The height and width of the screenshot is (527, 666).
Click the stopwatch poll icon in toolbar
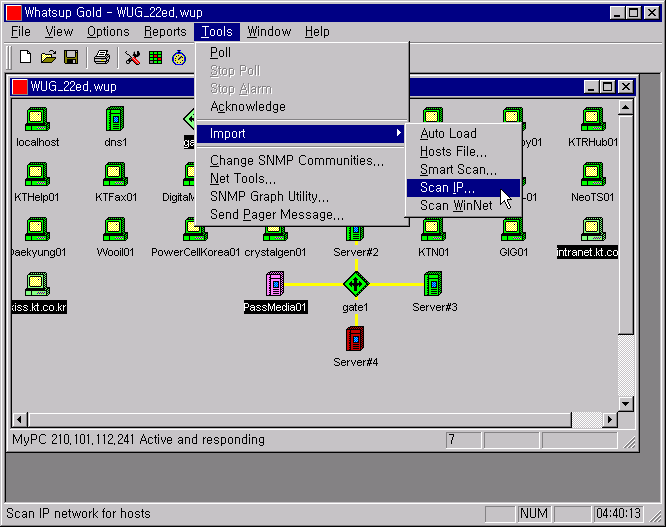point(179,57)
